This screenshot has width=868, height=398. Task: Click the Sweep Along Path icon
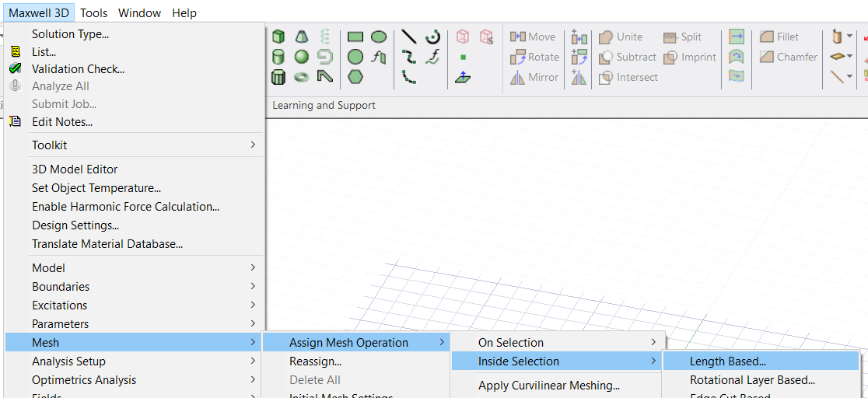coord(737,76)
